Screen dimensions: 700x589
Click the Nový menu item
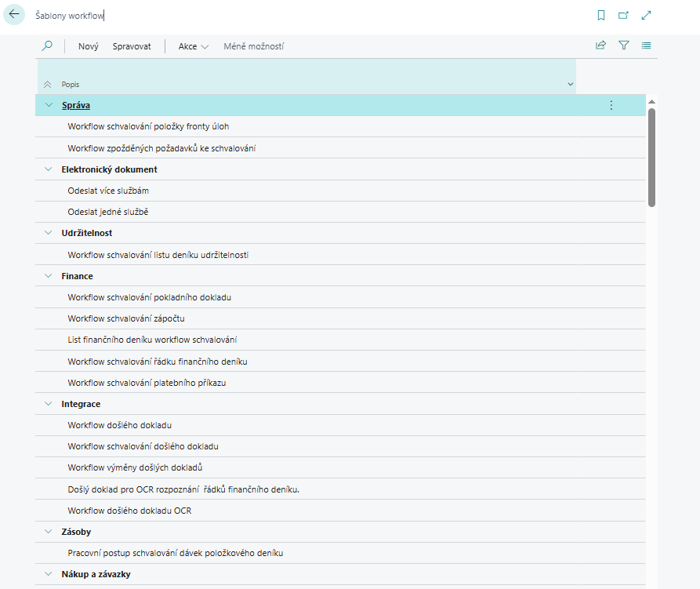[x=89, y=46]
